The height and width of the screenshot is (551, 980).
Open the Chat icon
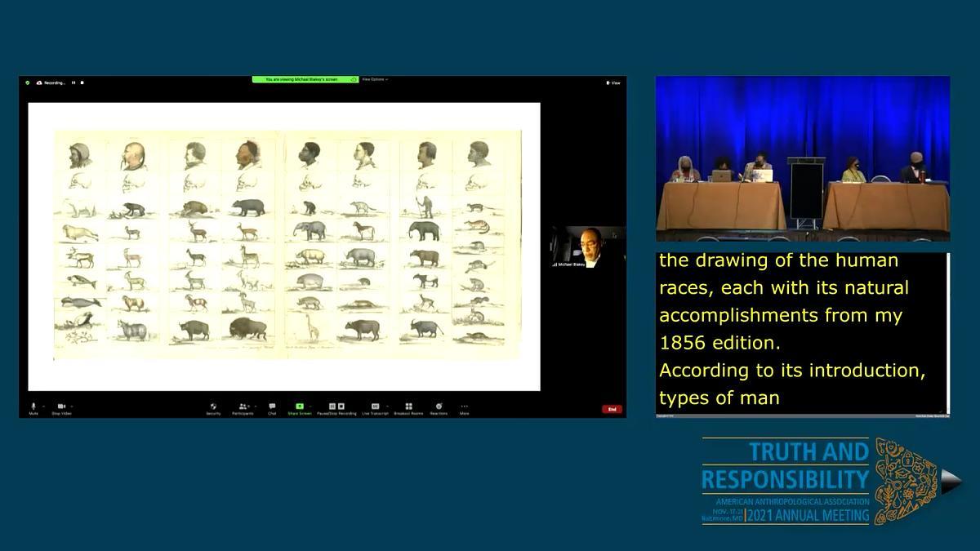point(272,407)
